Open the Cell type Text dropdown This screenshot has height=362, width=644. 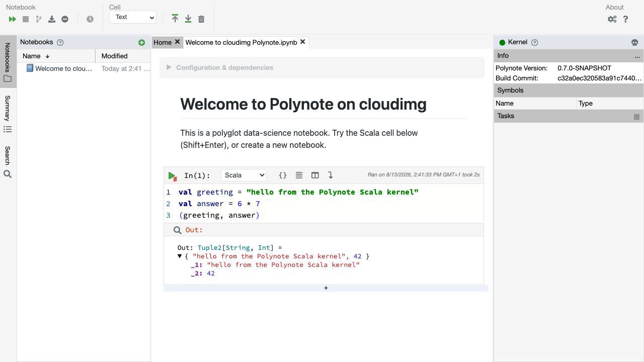(133, 17)
